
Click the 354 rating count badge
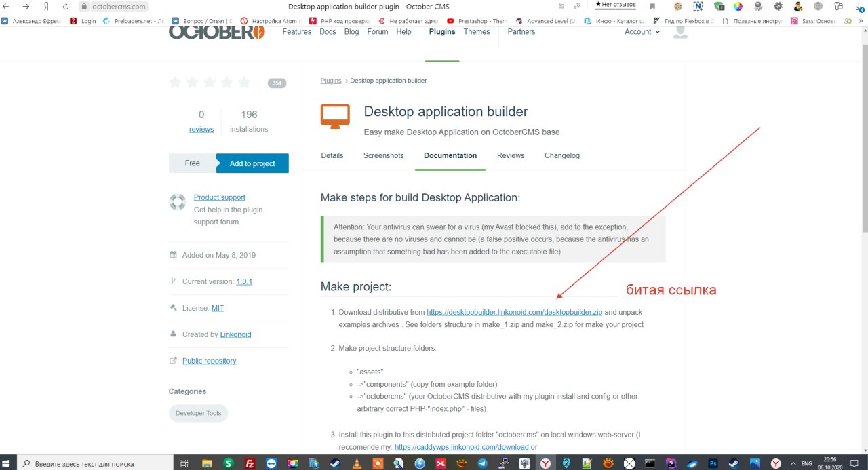[x=277, y=83]
